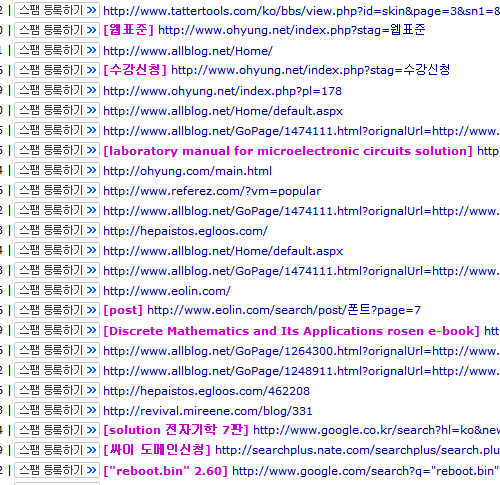Register spam for the pl=178 row

point(57,90)
